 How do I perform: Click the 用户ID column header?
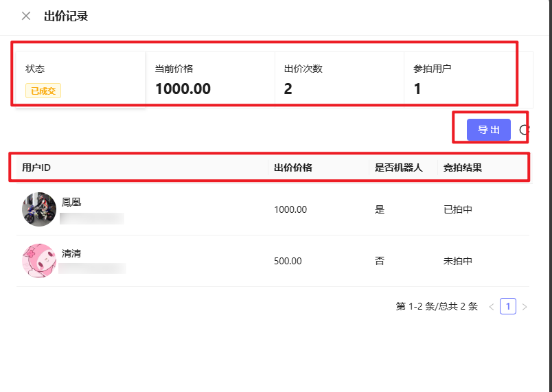(37, 167)
